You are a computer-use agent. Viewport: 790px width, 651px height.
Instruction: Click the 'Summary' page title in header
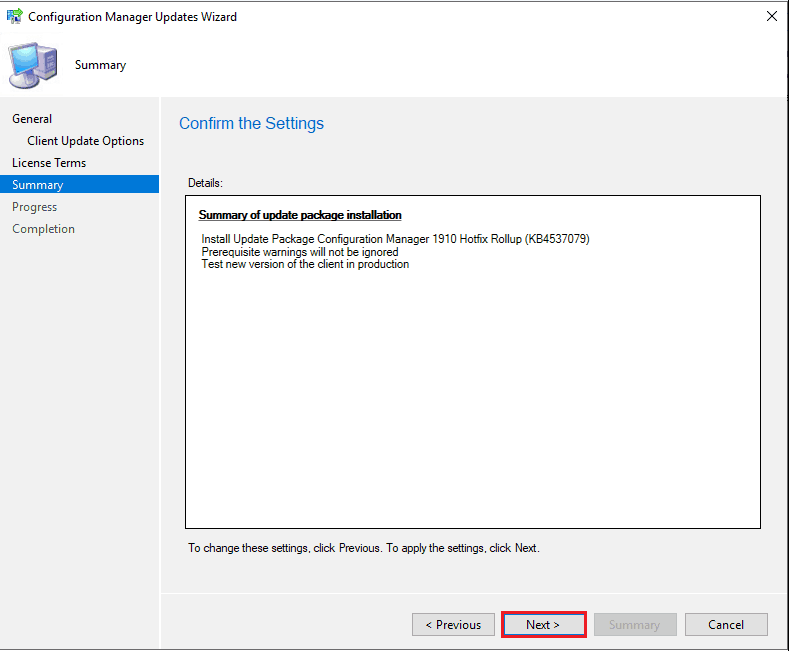pos(100,66)
